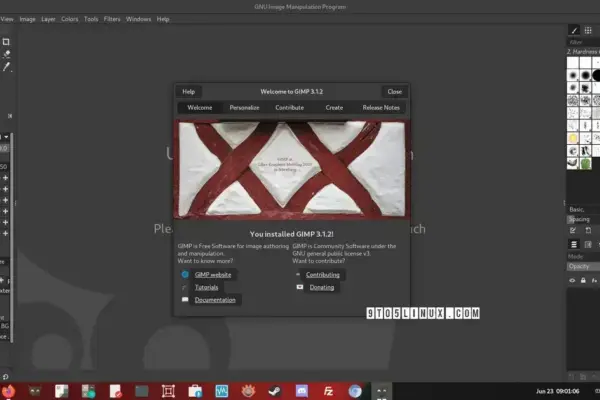Open Discord from the taskbar

pyautogui.click(x=302, y=391)
